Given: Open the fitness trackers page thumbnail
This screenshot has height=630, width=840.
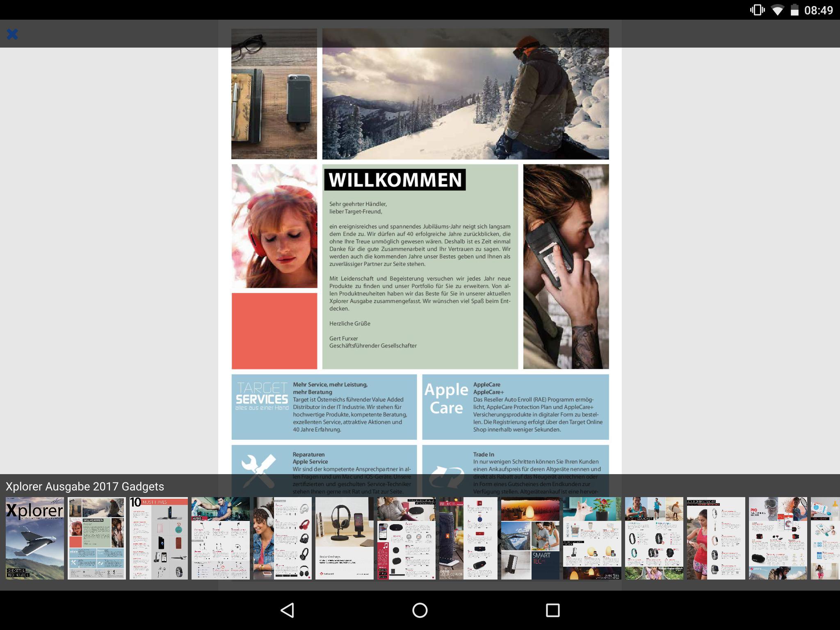Looking at the screenshot, I should click(654, 538).
